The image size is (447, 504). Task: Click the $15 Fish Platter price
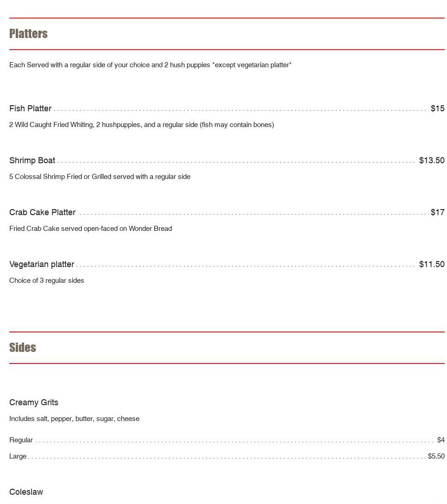[x=437, y=108]
